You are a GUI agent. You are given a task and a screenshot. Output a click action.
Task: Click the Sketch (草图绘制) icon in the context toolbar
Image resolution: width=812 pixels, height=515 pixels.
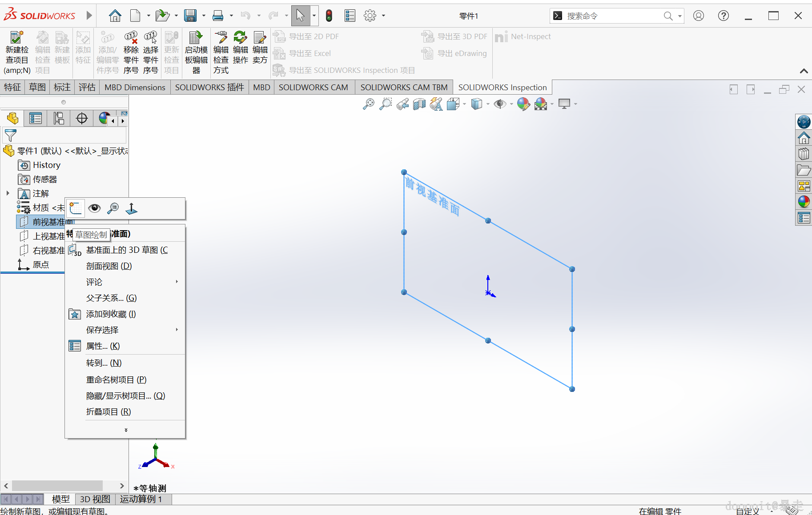coord(76,208)
